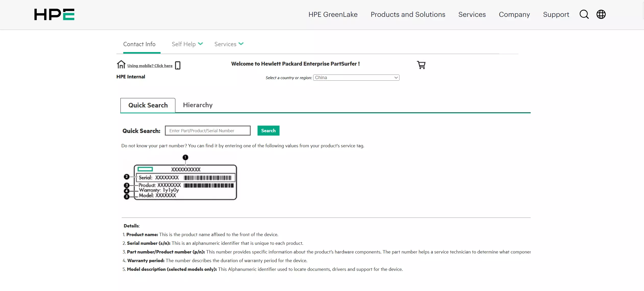The height and width of the screenshot is (291, 644).
Task: Select the Quick Search tab
Action: [148, 105]
